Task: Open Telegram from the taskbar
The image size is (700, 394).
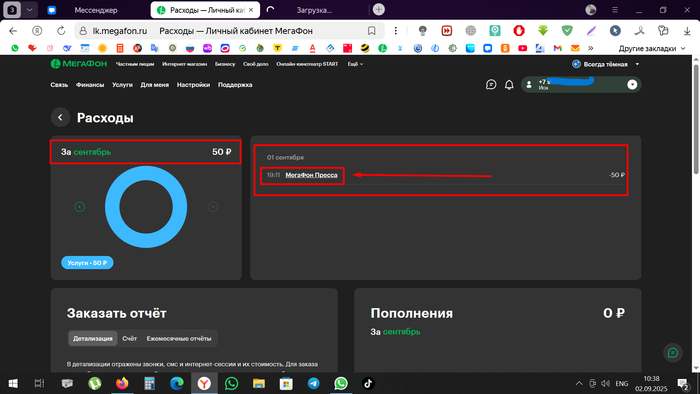Action: pos(313,383)
